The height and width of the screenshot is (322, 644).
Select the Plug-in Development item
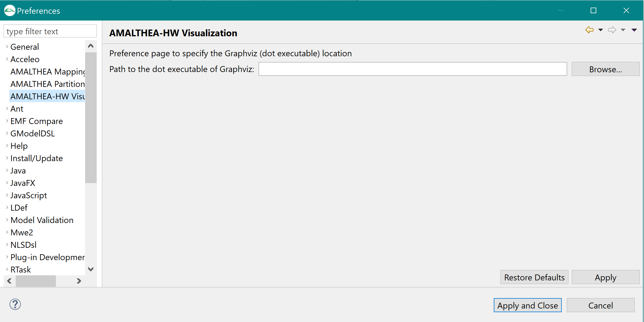pyautogui.click(x=47, y=257)
